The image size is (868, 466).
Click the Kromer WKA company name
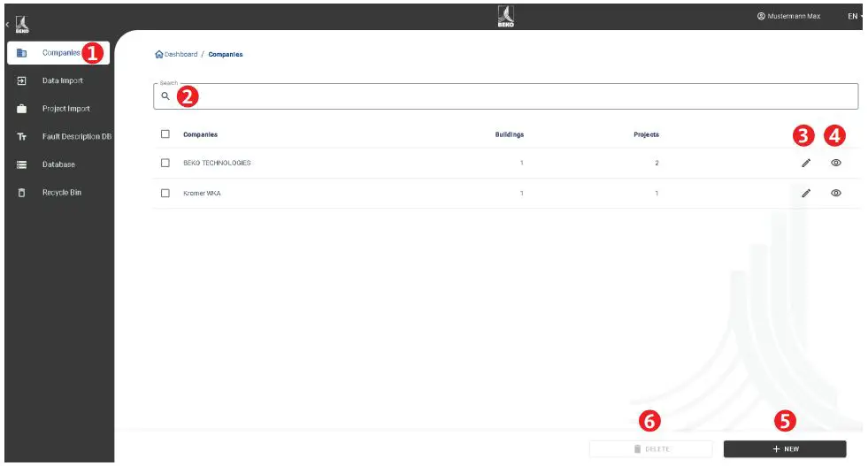(202, 193)
